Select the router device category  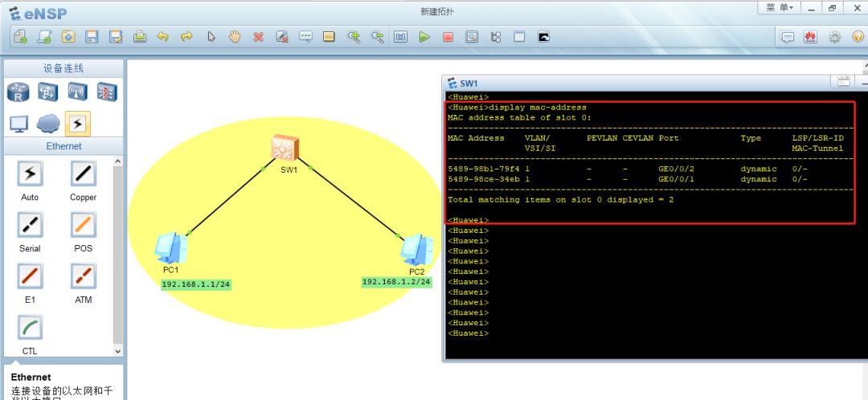pos(18,92)
